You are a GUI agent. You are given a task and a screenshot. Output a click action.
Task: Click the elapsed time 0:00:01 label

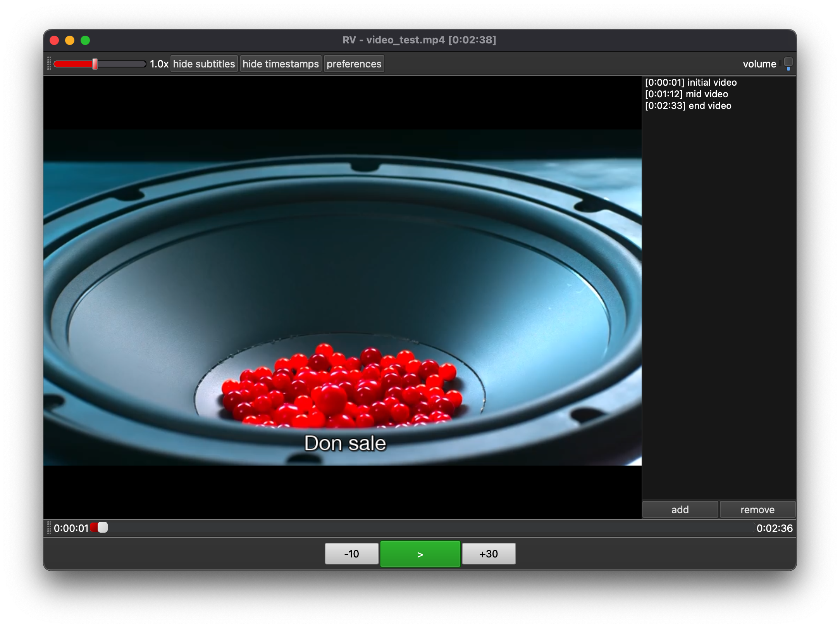point(71,528)
